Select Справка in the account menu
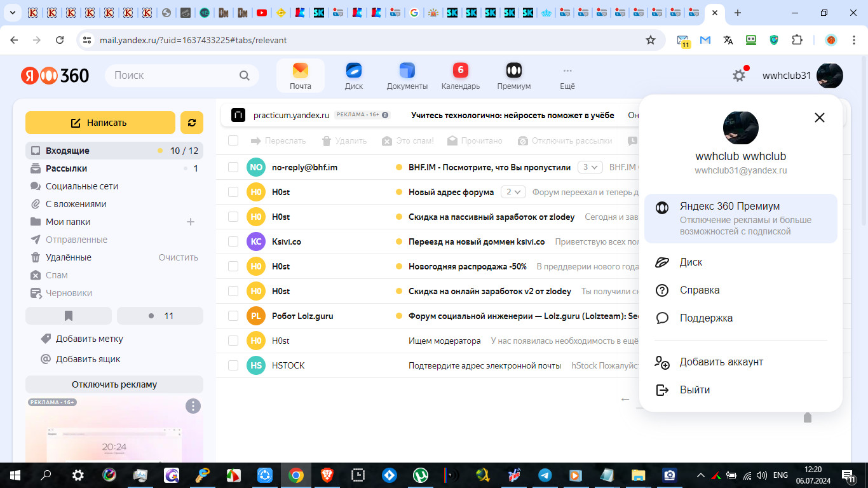This screenshot has width=868, height=488. [741, 290]
